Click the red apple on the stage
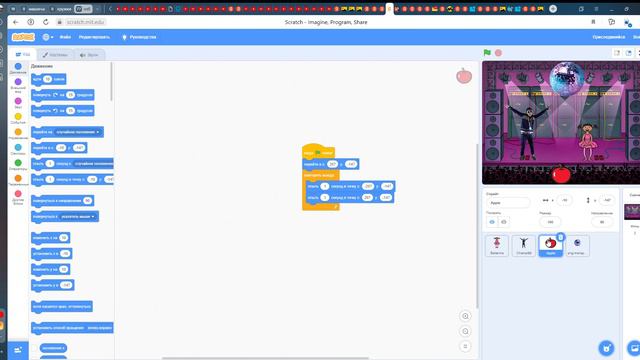Screen dimensions: 640x360 (x=561, y=174)
